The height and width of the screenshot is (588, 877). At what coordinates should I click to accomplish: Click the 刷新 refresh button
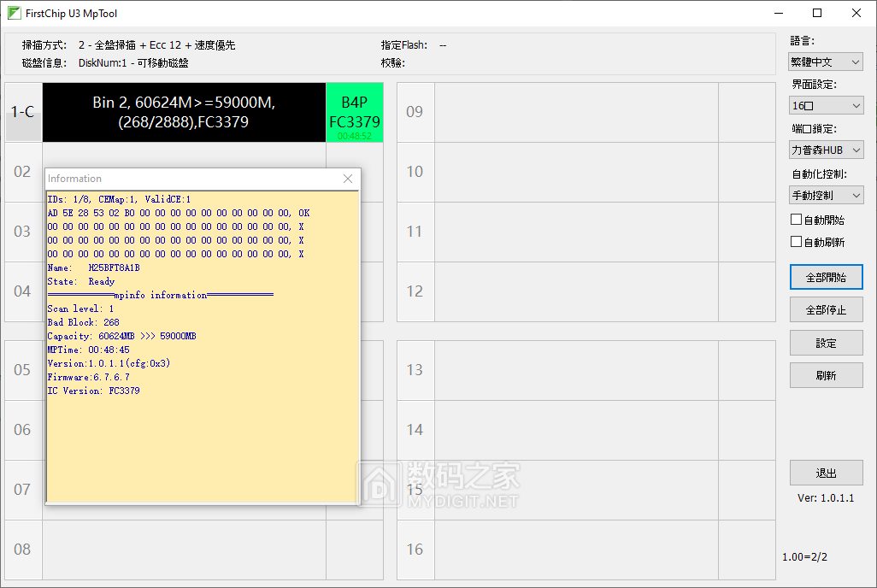(x=826, y=375)
